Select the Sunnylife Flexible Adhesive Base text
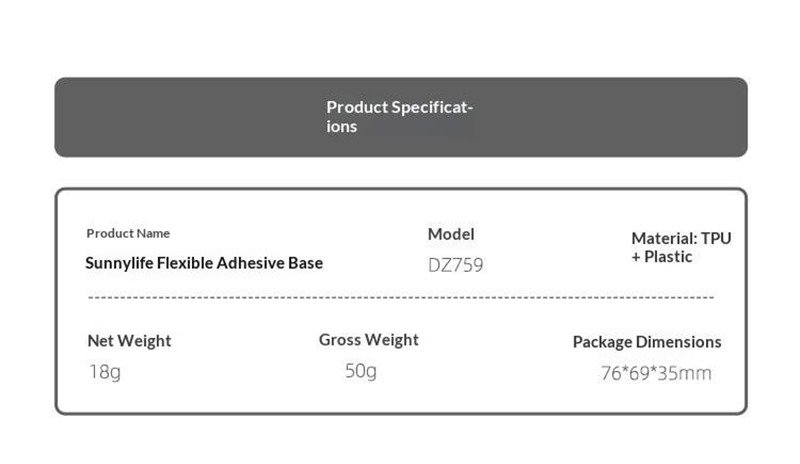800x464 pixels. pos(204,264)
